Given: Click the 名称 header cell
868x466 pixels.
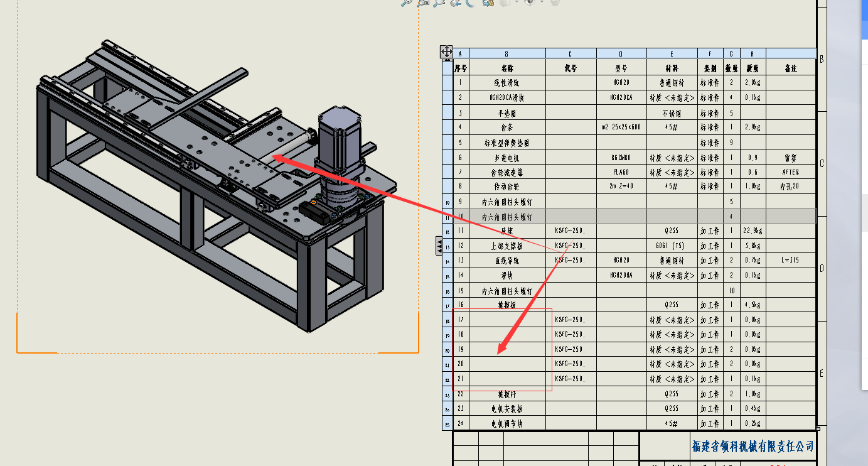Looking at the screenshot, I should pyautogui.click(x=507, y=68).
